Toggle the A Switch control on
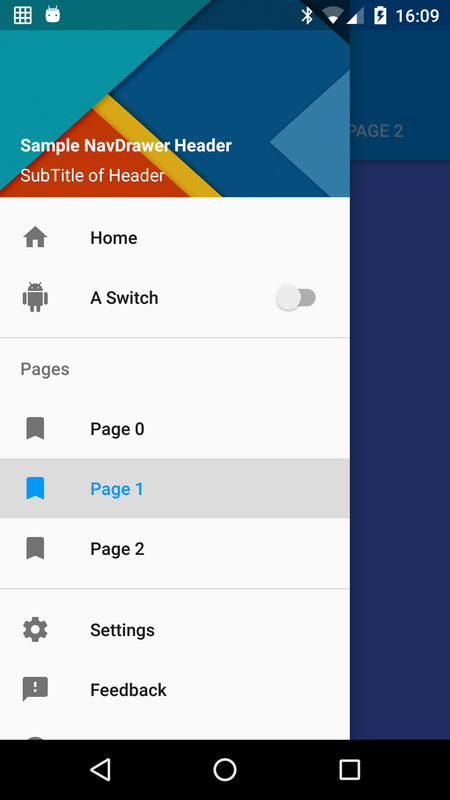The image size is (450, 800). (x=296, y=297)
